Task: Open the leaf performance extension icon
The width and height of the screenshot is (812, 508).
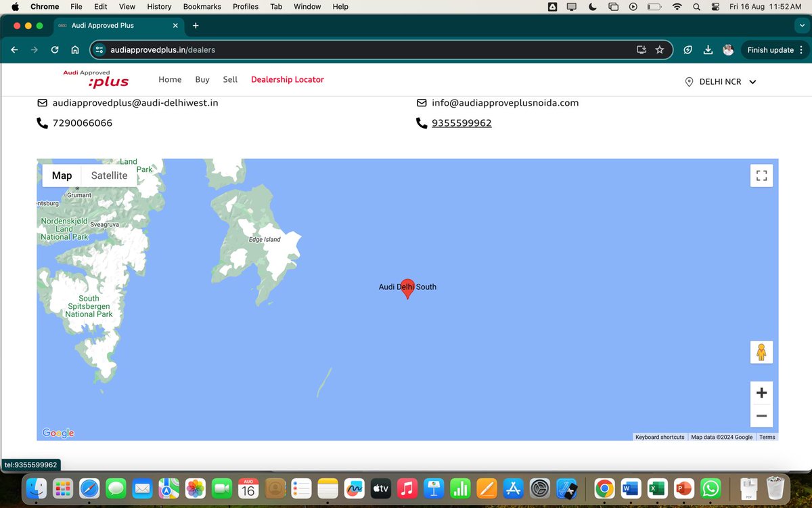Action: pos(687,49)
